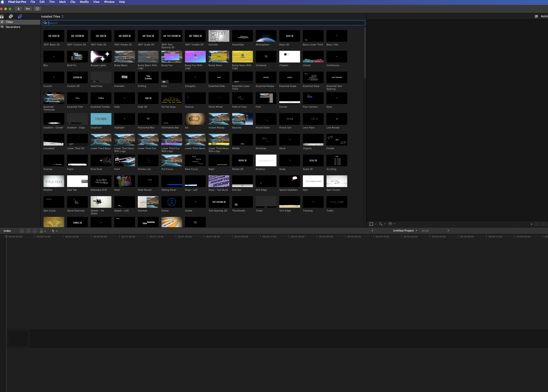The image size is (548, 392).
Task: Click Overwrite clip edit icon
Action: click(41, 231)
